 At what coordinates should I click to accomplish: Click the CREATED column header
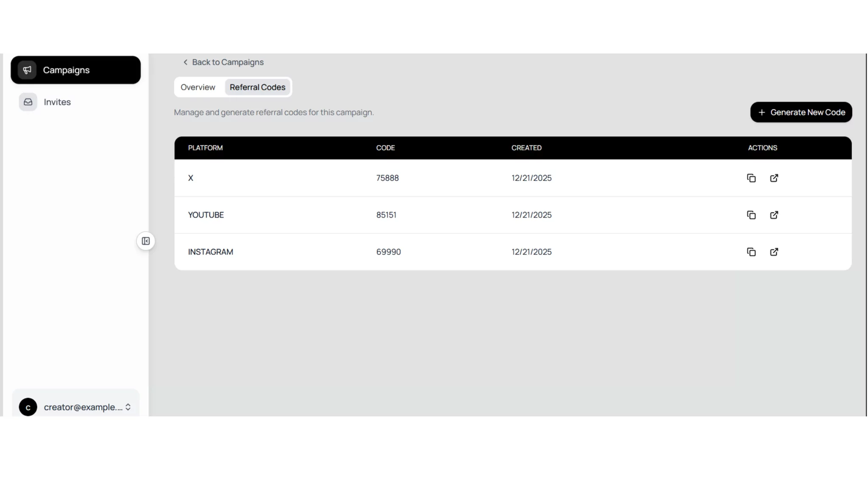coord(526,148)
